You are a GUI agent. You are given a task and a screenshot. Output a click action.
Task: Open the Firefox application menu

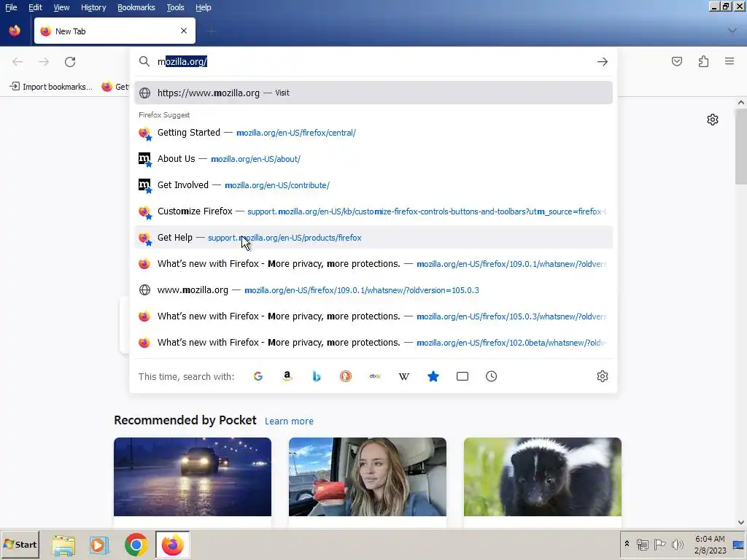click(729, 61)
